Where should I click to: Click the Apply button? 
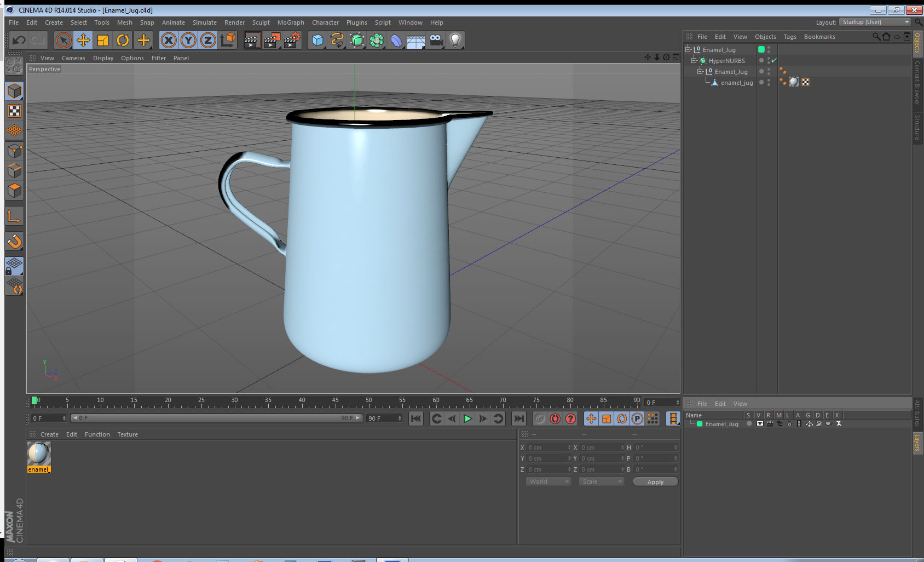click(x=655, y=482)
